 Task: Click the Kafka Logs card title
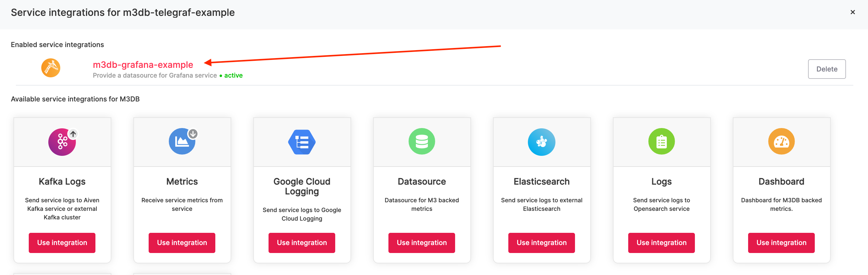(x=62, y=182)
